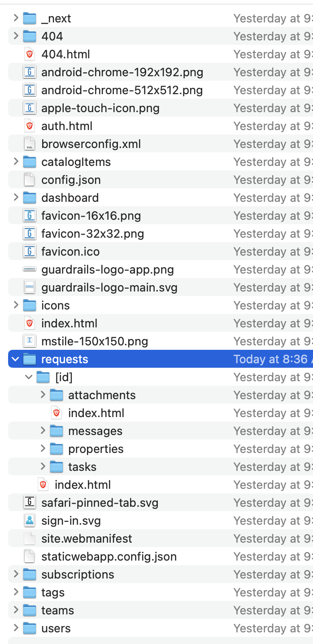Expand the users folder chevron
Image resolution: width=313 pixels, height=644 pixels.
16,628
